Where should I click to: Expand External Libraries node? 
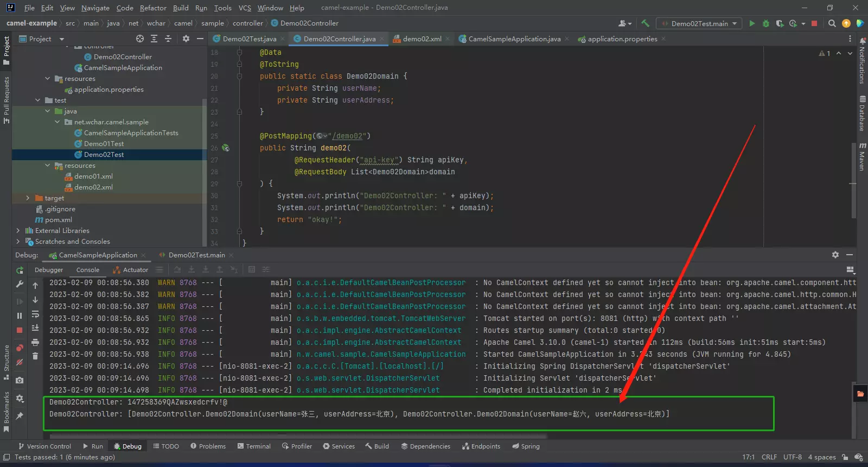pyautogui.click(x=18, y=231)
